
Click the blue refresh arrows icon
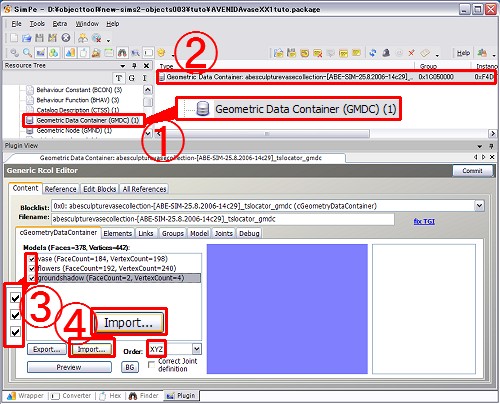coord(373,53)
